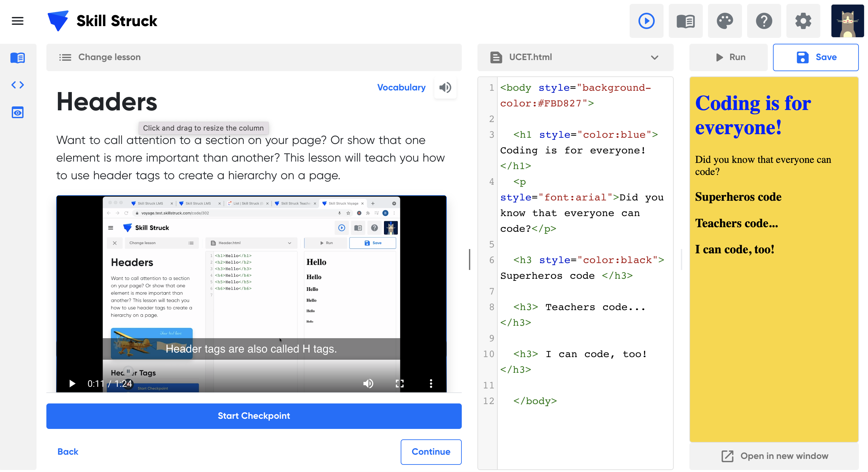Expand the UCET.html file dropdown

pyautogui.click(x=654, y=57)
